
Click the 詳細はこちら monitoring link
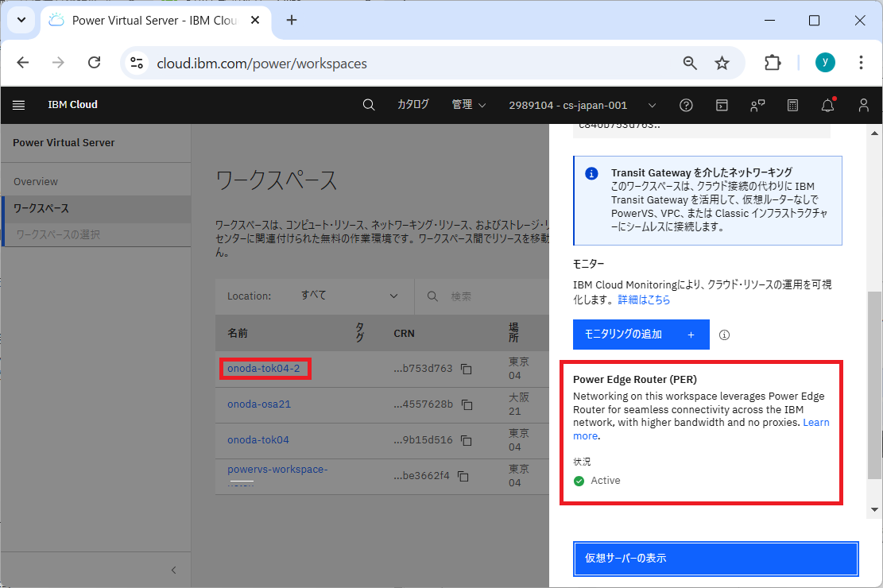644,300
